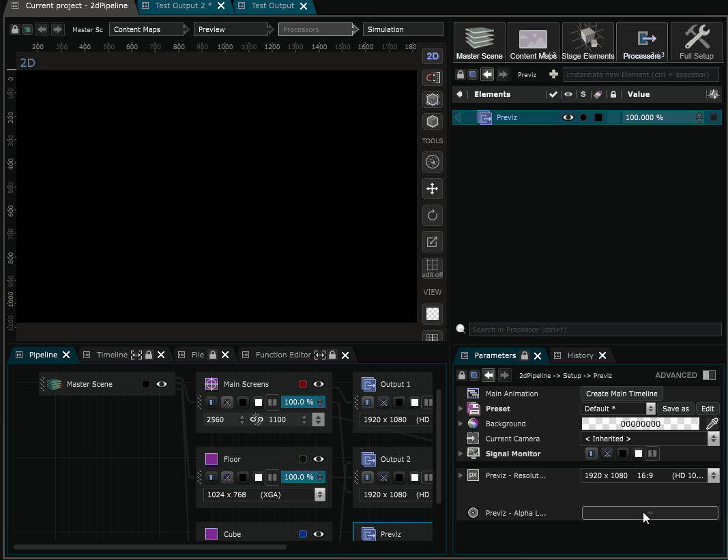Viewport: 728px width, 560px height.
Task: Switch to the Pipeline tab
Action: tap(43, 355)
